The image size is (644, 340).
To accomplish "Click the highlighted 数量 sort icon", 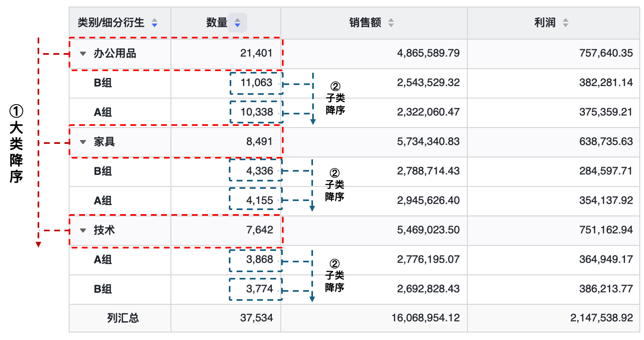I will tap(237, 23).
